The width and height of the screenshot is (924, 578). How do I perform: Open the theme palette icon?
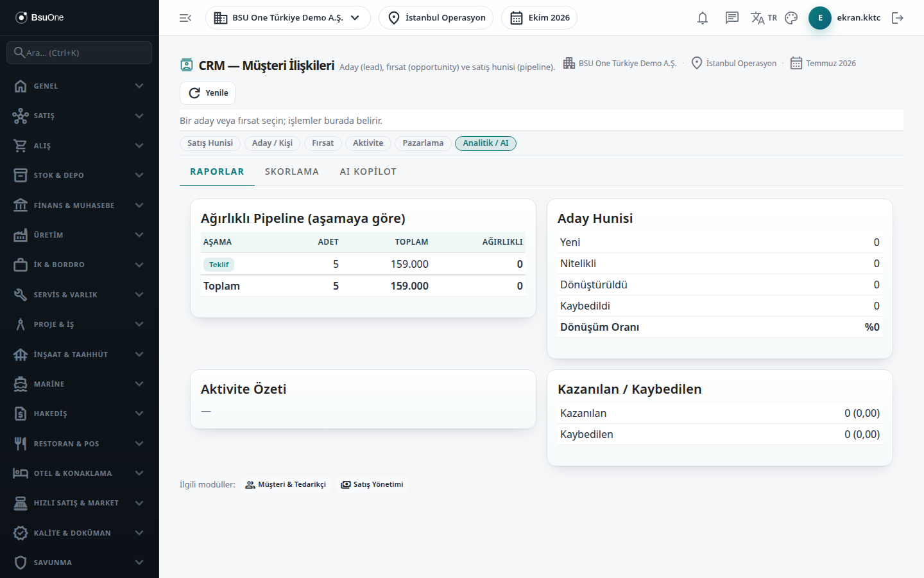(x=791, y=18)
